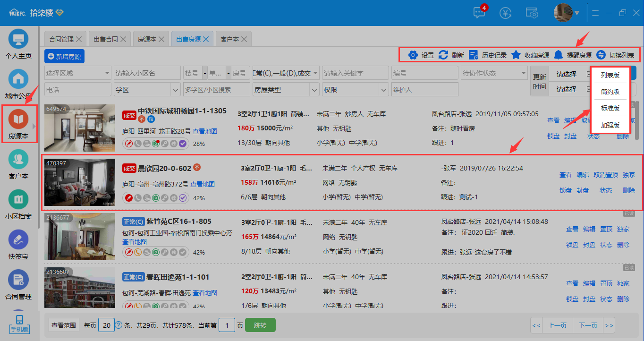Open the 学区 dropdown
644x341 pixels.
click(x=147, y=89)
